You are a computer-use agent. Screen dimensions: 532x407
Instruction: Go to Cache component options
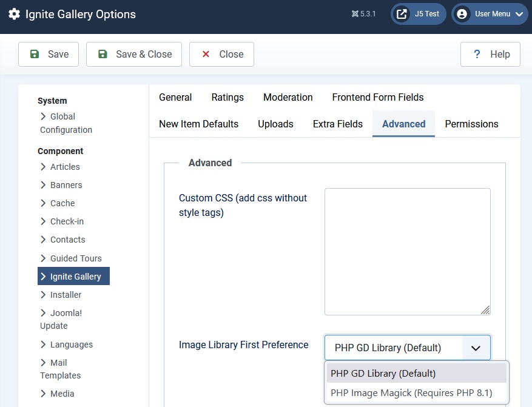click(x=58, y=203)
